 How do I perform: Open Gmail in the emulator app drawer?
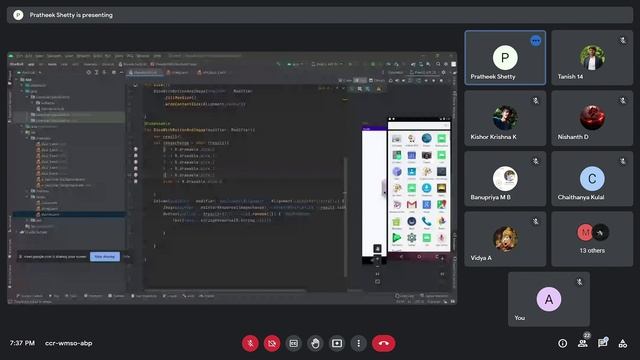point(411,204)
